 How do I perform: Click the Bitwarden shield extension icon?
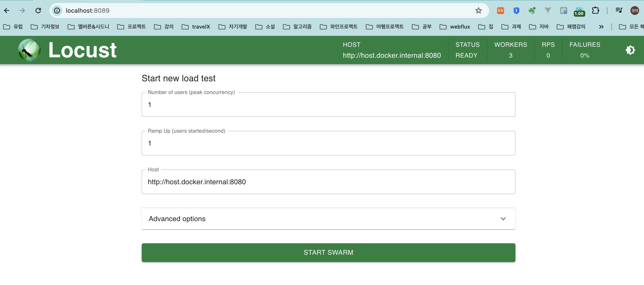click(516, 11)
